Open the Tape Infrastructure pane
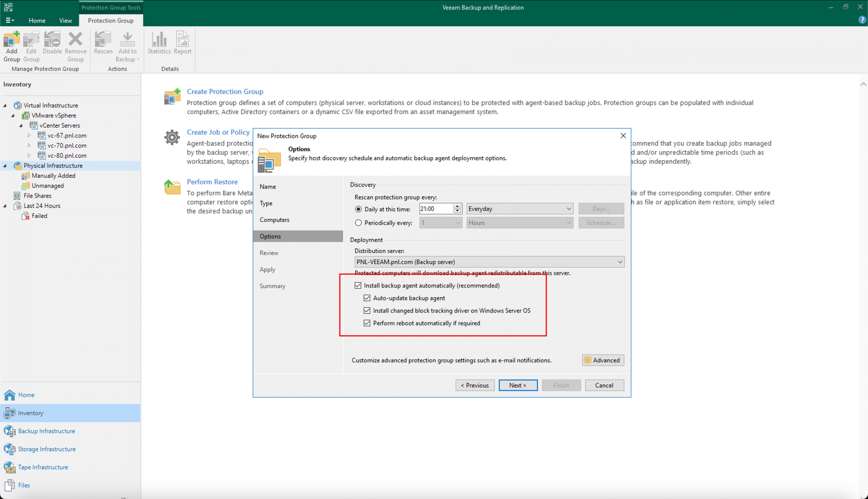 point(70,467)
